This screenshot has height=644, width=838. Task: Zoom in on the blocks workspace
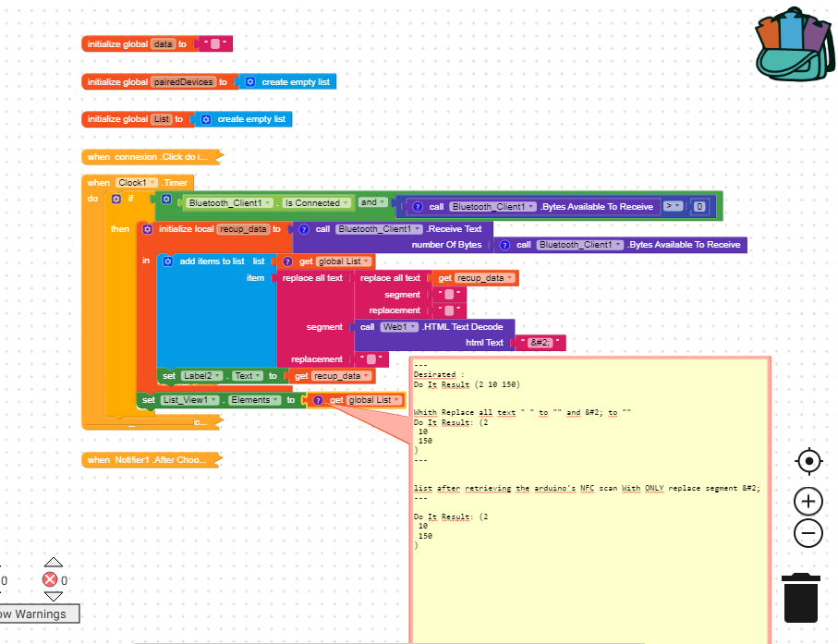pos(808,502)
